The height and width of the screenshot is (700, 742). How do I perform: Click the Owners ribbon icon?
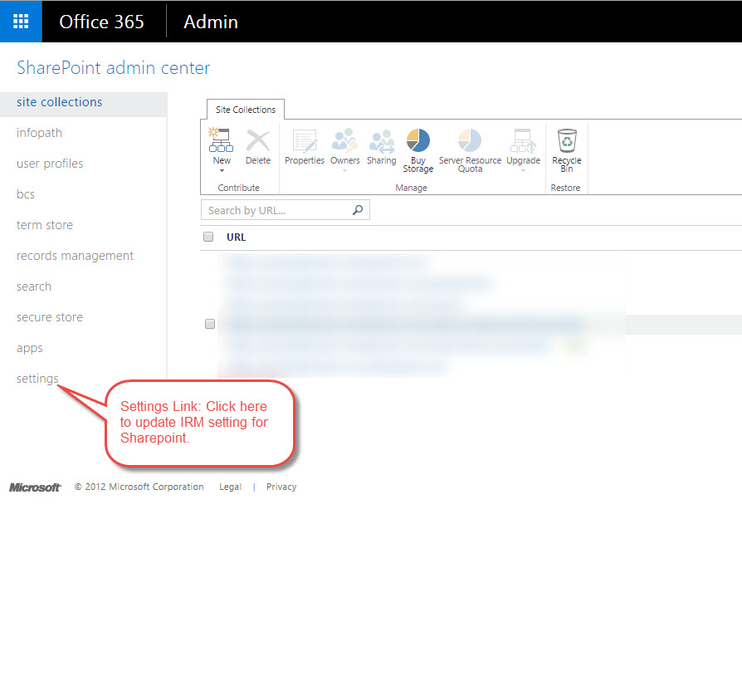[x=344, y=140]
